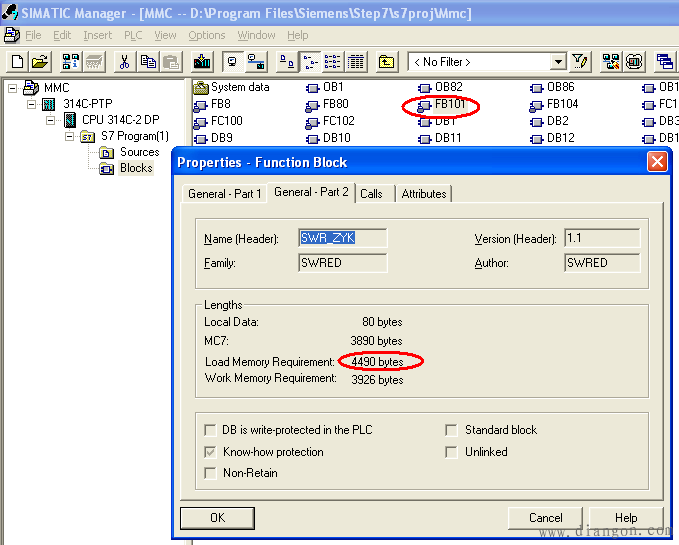Viewport: 679px width, 545px height.
Task: Click the Copy toolbar icon
Action: 148,62
